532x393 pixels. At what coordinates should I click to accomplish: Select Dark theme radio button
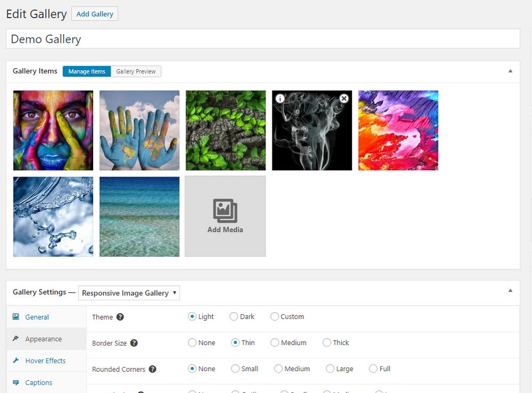pyautogui.click(x=234, y=316)
